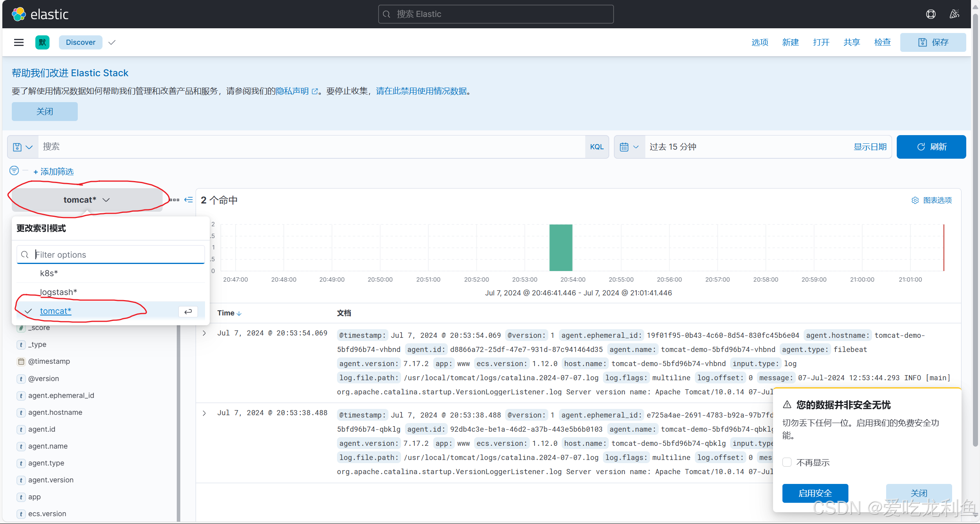Expand the Discover breadcrumb chevron
This screenshot has height=524, width=980.
112,42
